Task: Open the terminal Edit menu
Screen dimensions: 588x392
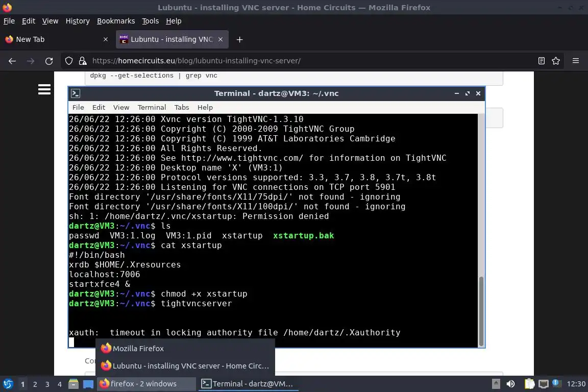Action: coord(99,107)
